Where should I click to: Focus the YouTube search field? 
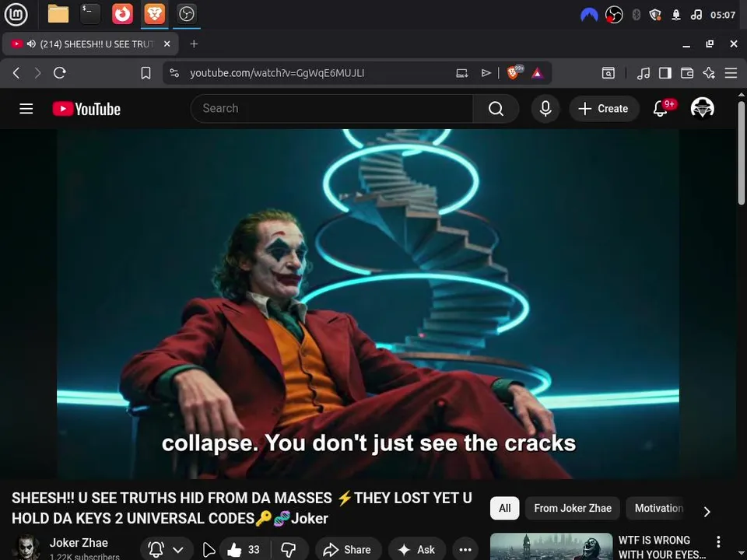[x=332, y=109]
